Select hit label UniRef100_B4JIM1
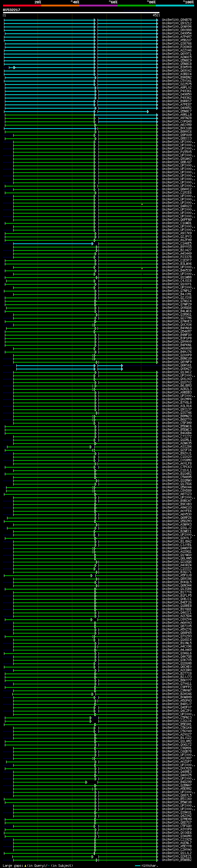The height and width of the screenshot is (868, 197). point(177,294)
